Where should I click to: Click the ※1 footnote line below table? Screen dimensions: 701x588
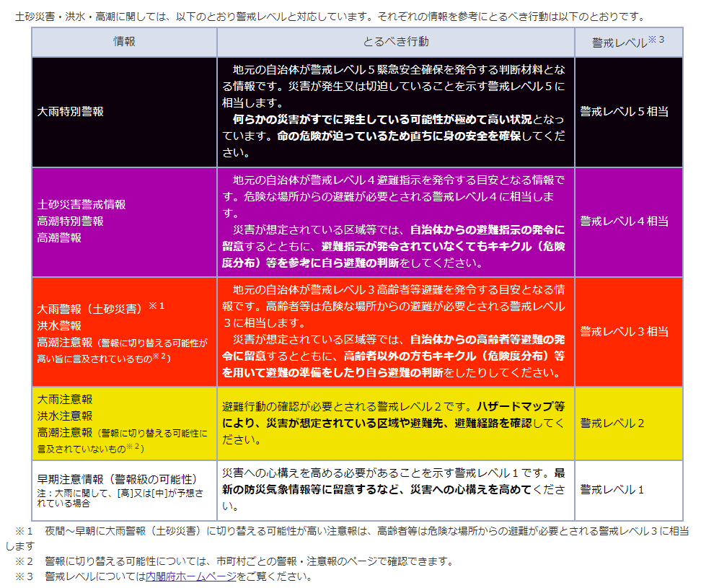coord(347,538)
